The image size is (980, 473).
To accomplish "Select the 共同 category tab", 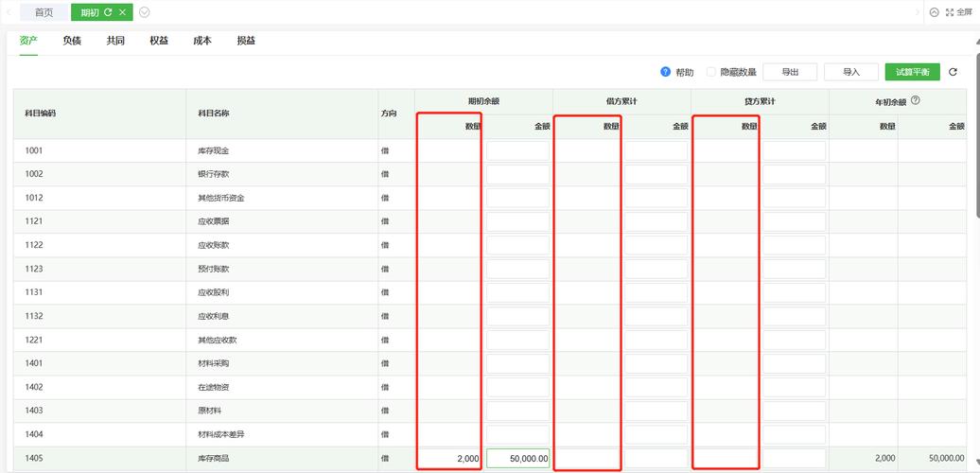I will [115, 41].
